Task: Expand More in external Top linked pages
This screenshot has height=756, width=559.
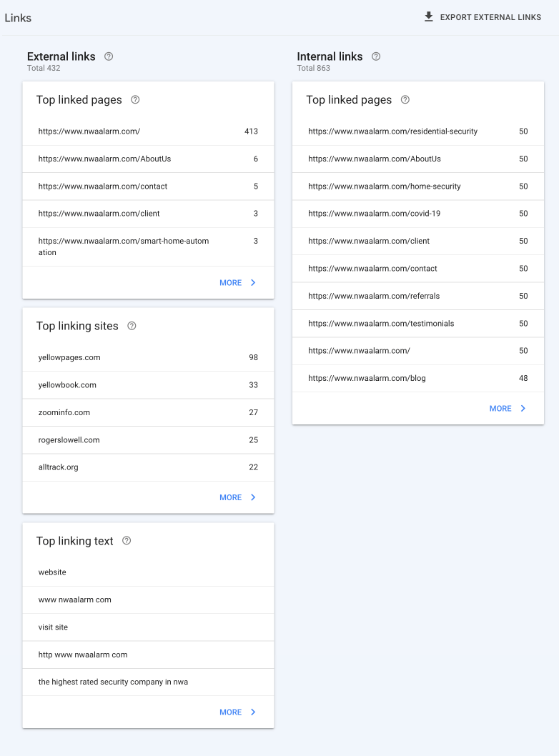Action: click(x=237, y=283)
